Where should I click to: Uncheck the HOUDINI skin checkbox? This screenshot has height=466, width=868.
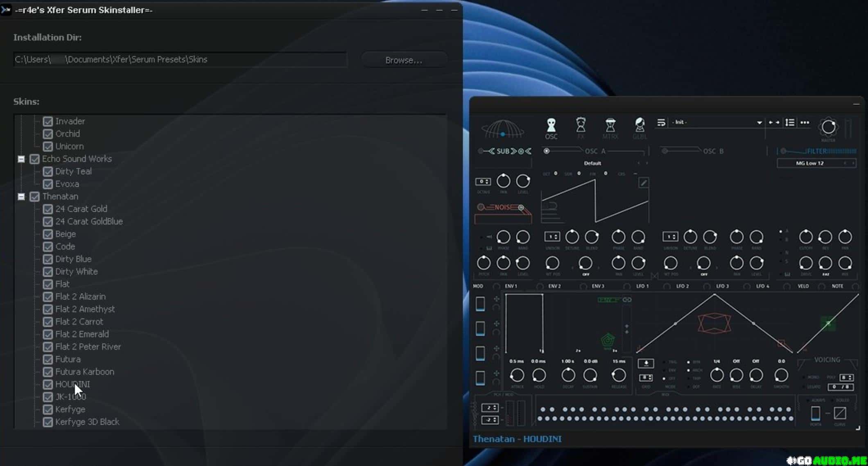[48, 385]
